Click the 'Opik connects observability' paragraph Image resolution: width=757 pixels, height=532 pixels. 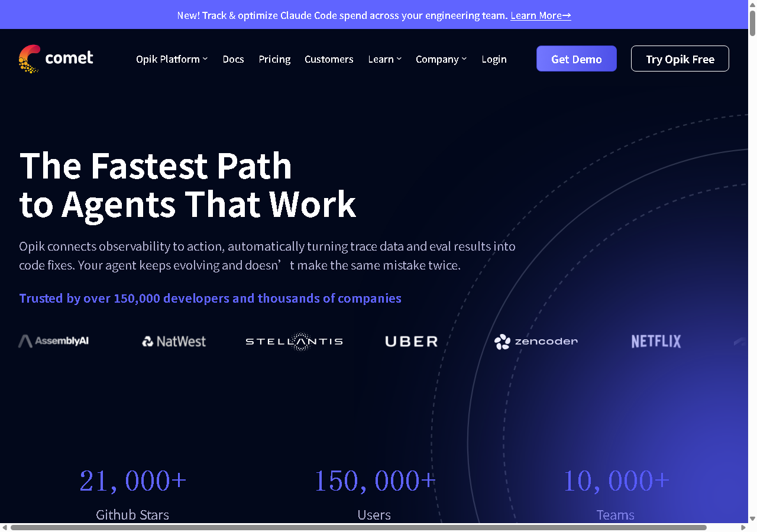(x=267, y=255)
